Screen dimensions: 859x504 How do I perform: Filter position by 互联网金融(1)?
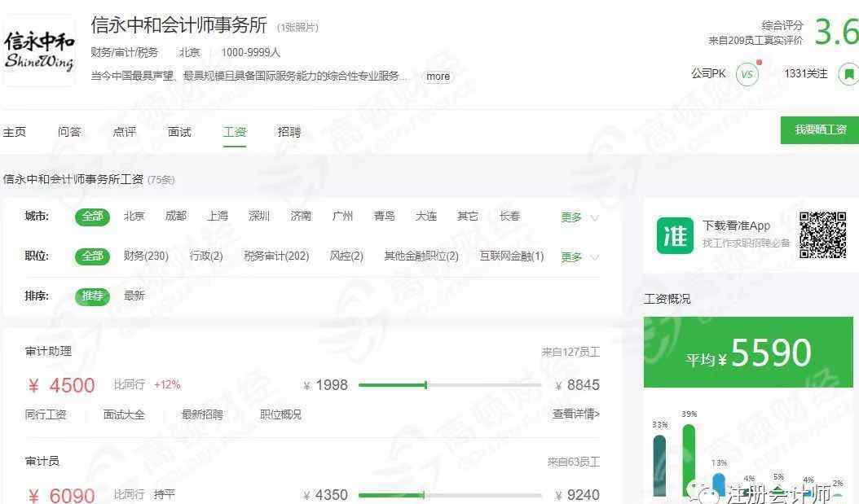point(512,256)
